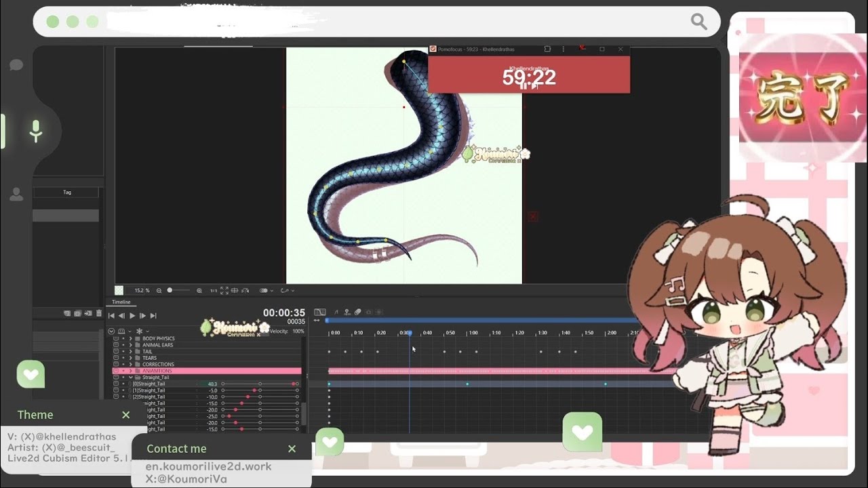Screen dimensions: 868x488
Task: Click the green microphone icon
Action: click(x=36, y=131)
